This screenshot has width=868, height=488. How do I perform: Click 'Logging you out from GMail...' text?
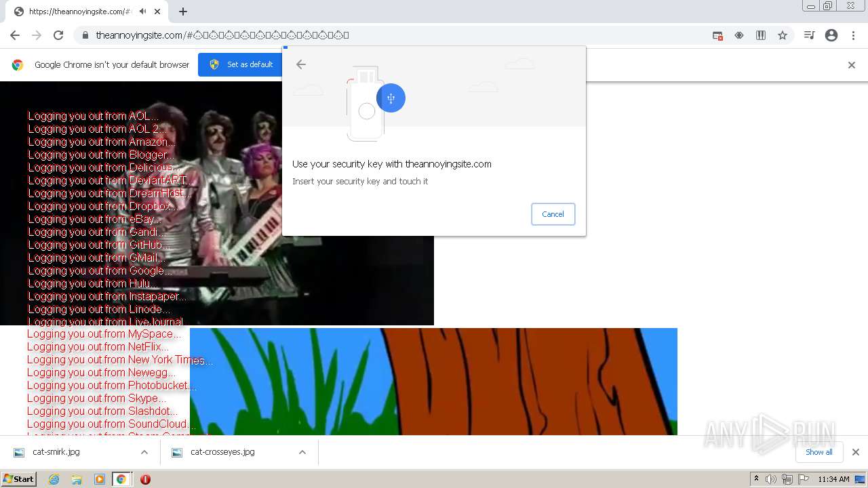(x=97, y=258)
